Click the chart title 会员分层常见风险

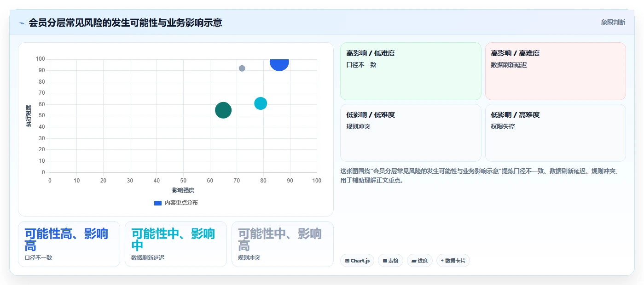click(125, 23)
